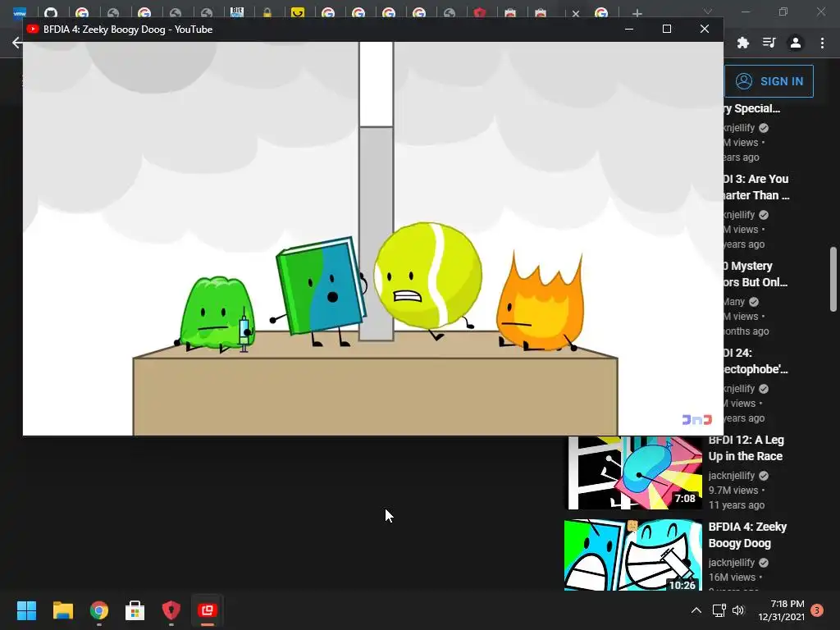Open the Microsoft Store taskbar icon

pyautogui.click(x=135, y=610)
